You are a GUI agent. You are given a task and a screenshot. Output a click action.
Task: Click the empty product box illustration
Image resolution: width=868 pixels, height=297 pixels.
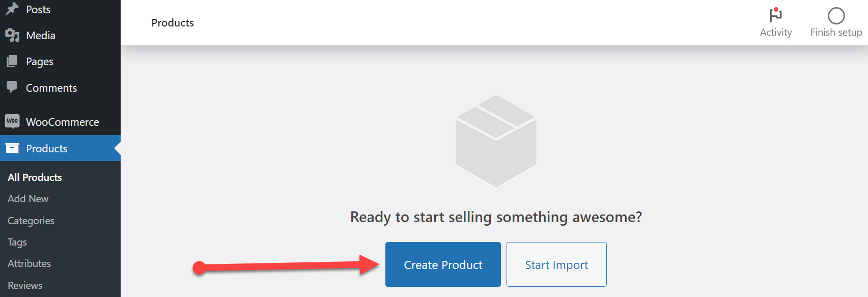click(496, 141)
